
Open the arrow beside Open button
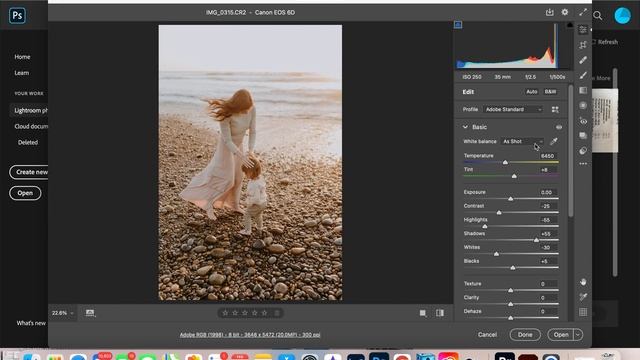click(x=578, y=335)
